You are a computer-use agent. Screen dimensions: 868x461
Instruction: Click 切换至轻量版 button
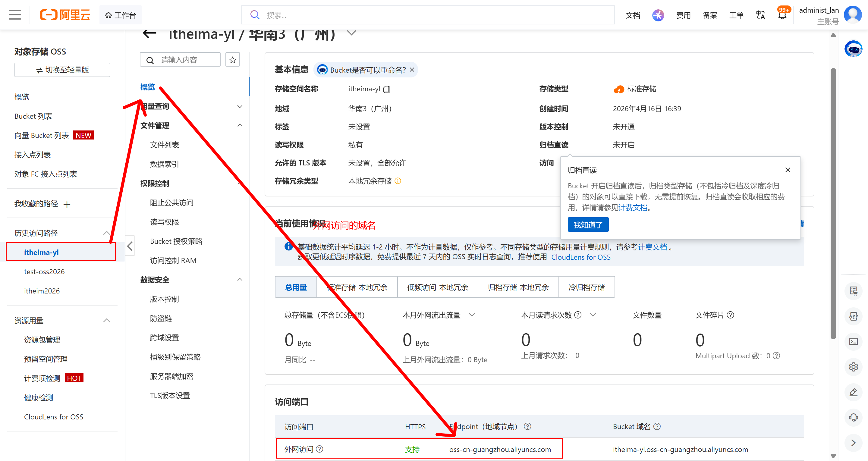[x=62, y=70]
